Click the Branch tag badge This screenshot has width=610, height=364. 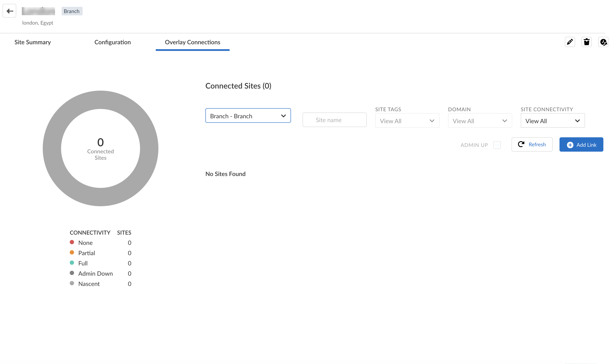pyautogui.click(x=72, y=11)
